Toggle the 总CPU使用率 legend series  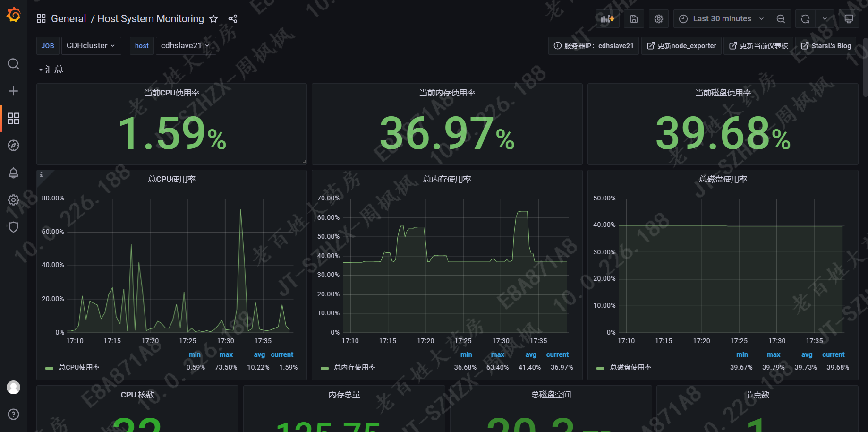pos(79,367)
